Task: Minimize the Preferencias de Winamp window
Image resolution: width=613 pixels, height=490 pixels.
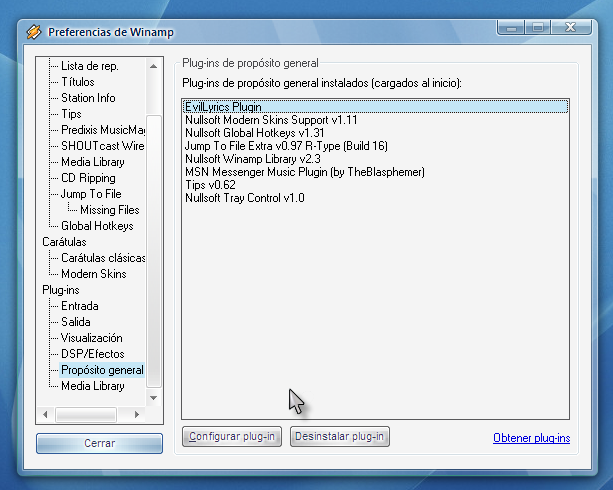Action: (x=511, y=27)
